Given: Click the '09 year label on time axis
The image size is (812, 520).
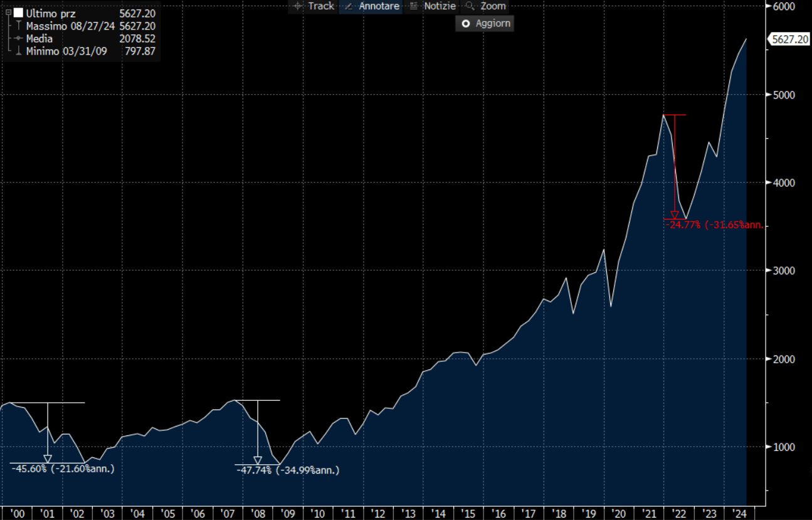Looking at the screenshot, I should tap(287, 514).
